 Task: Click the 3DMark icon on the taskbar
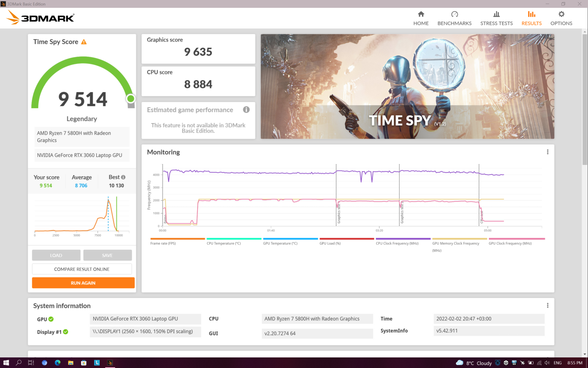[x=110, y=363]
